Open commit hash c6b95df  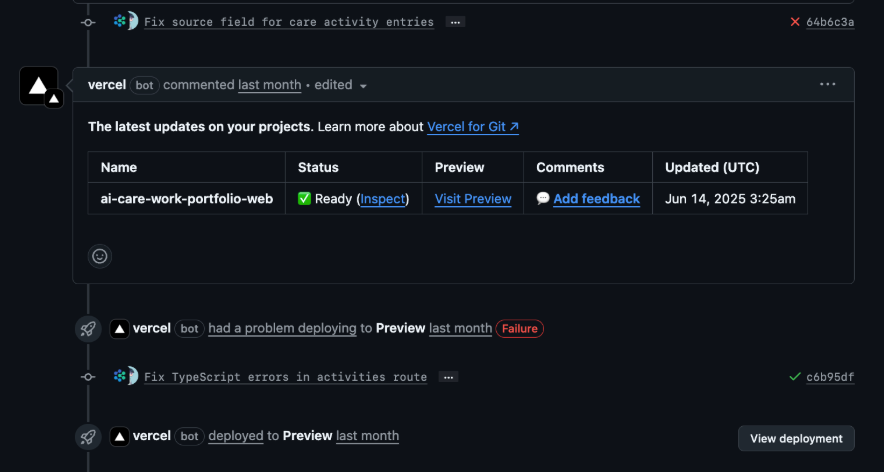(830, 377)
